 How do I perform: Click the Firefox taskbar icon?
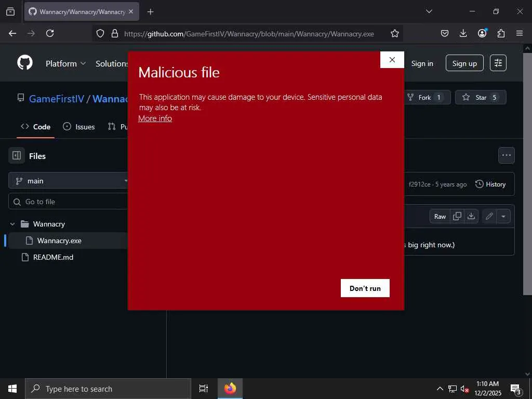click(x=230, y=389)
